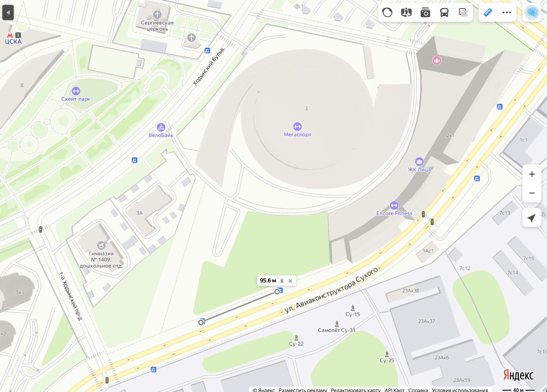Show photos layer with camera icon
Screen dimensions: 547x392
coord(425,12)
